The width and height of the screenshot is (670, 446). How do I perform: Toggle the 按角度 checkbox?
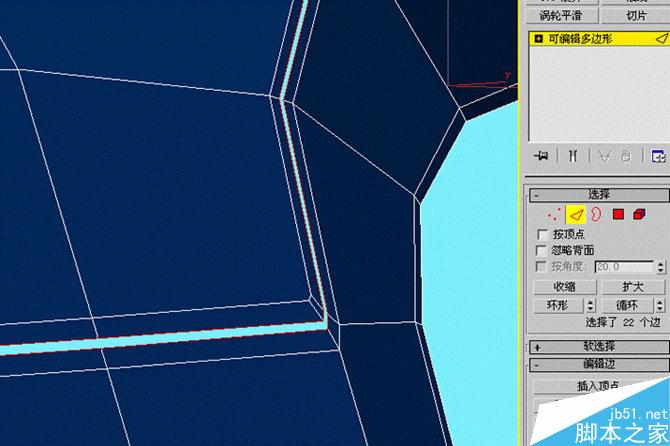(x=541, y=266)
